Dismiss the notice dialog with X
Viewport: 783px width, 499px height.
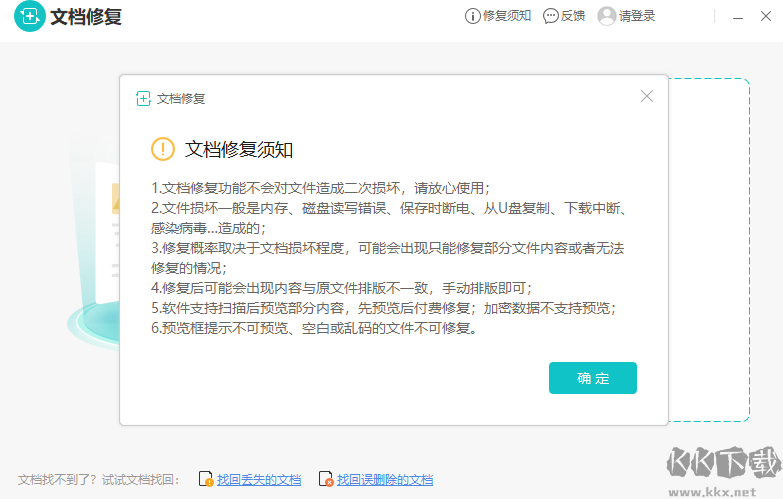tap(647, 96)
